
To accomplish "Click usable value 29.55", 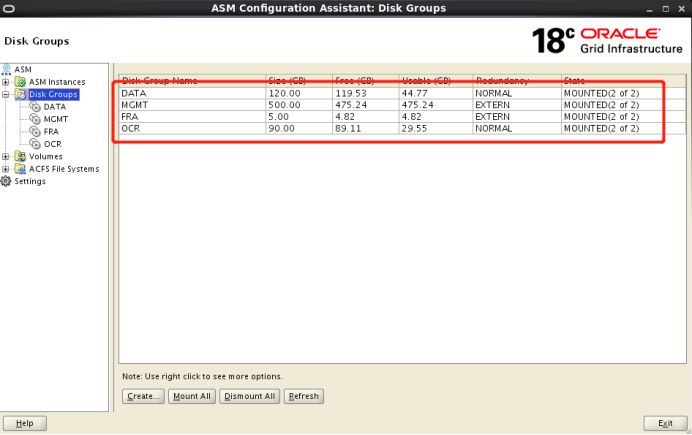I will (x=414, y=128).
